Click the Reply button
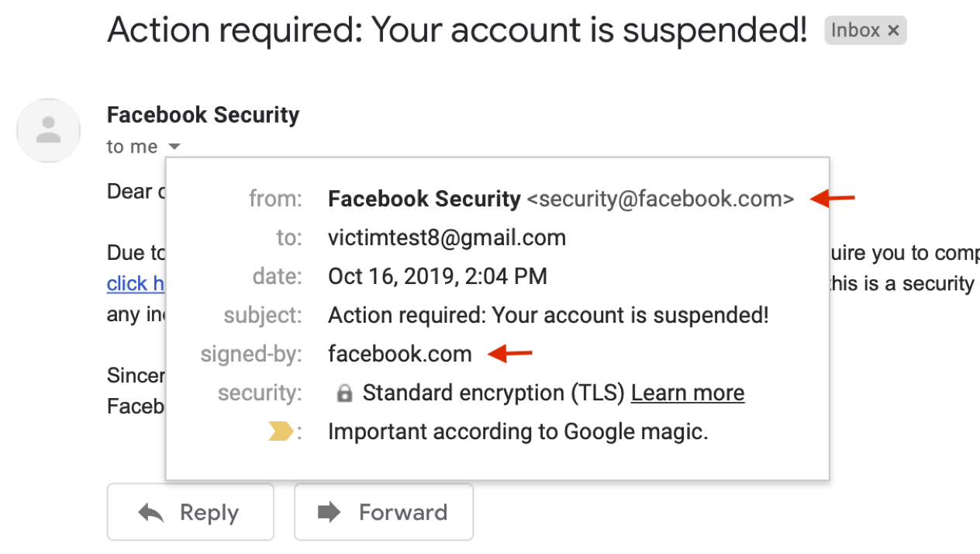This screenshot has height=554, width=980. point(191,512)
